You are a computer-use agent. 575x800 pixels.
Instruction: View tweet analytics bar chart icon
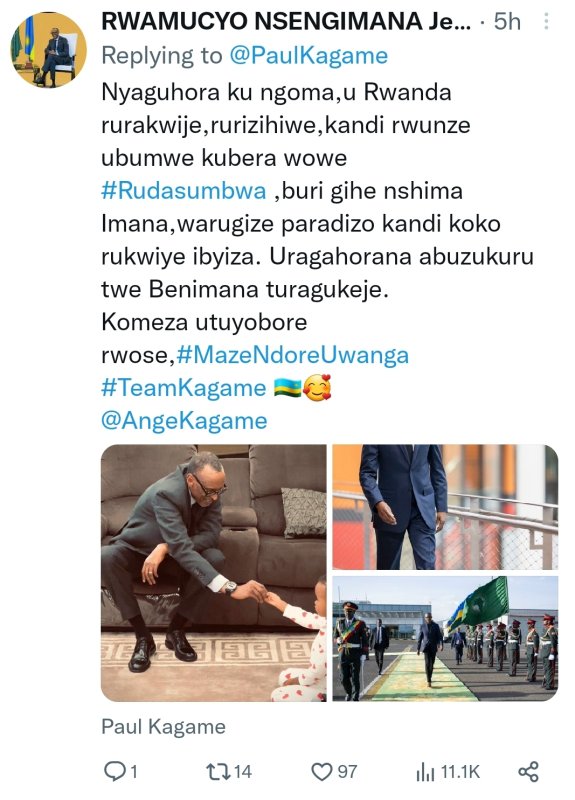click(x=425, y=772)
